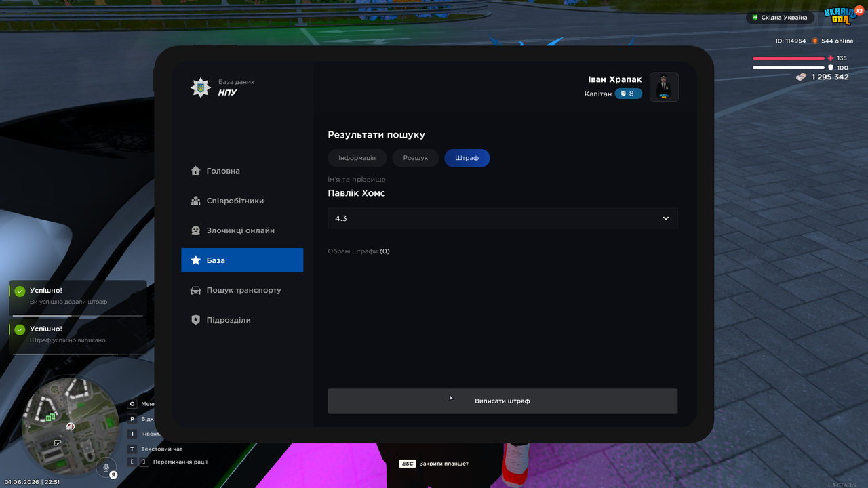Click the Перемикання рації hint text
Screen dimensions: 868x488
pyautogui.click(x=180, y=462)
